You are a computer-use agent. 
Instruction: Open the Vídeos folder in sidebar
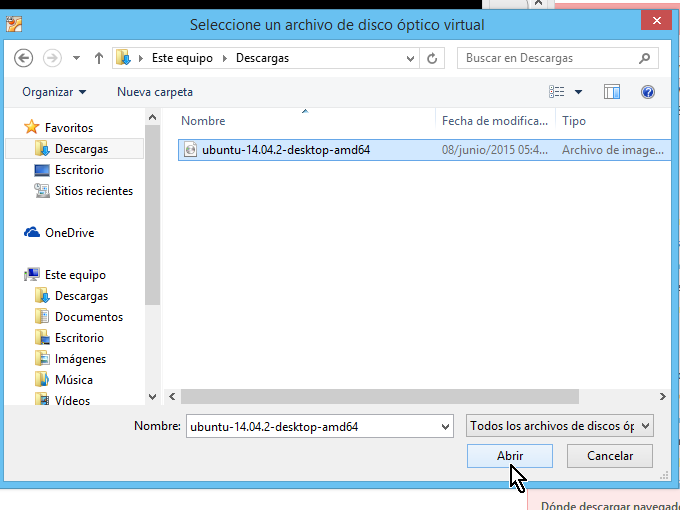click(x=72, y=400)
